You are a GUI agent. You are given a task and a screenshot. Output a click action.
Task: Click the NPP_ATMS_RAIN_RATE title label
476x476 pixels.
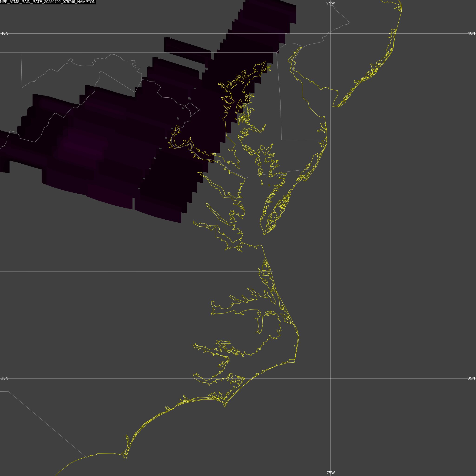coord(48,2)
